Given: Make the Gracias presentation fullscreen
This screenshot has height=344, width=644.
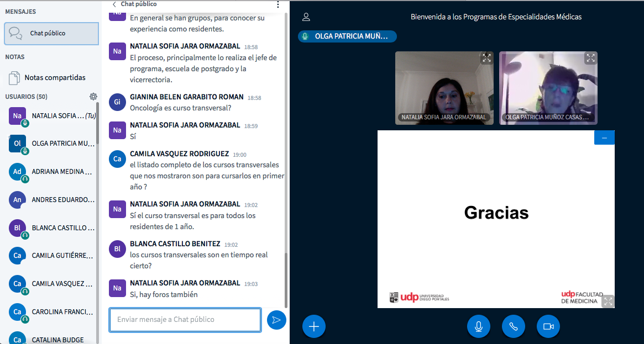Looking at the screenshot, I should click(x=608, y=301).
